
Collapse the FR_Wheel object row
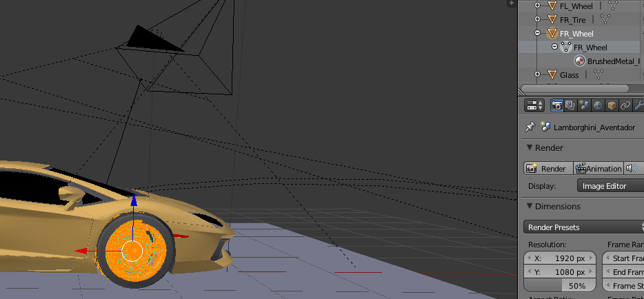pos(537,33)
